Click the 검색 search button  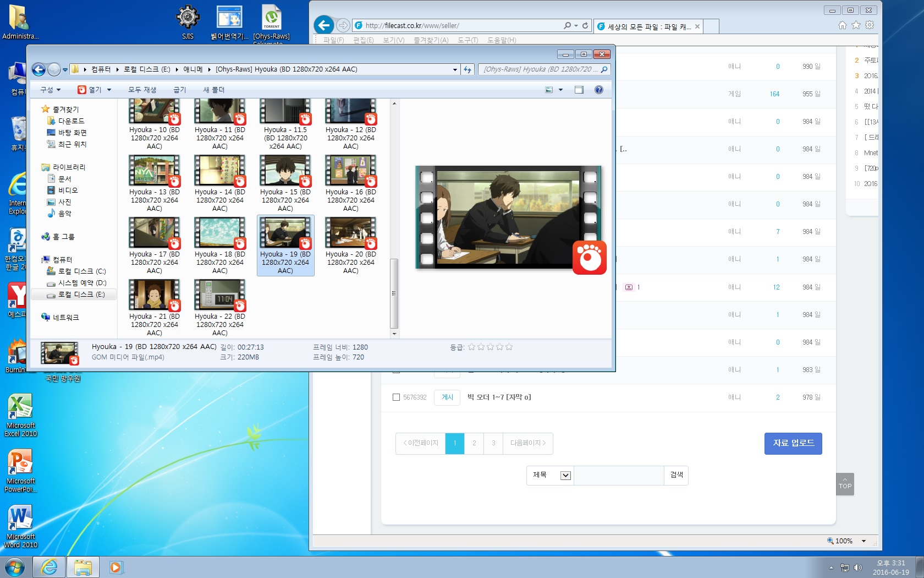tap(676, 475)
